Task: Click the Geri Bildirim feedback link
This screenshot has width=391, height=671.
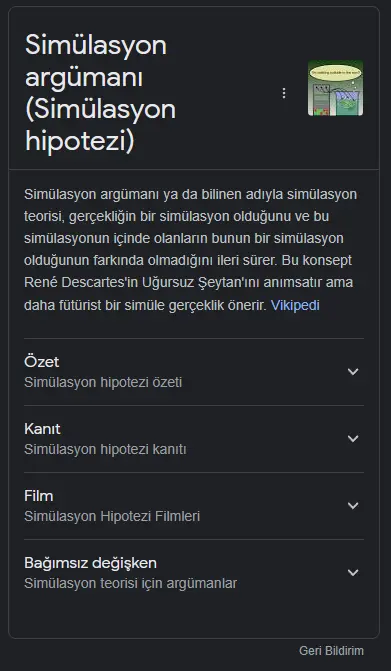Action: [x=332, y=651]
